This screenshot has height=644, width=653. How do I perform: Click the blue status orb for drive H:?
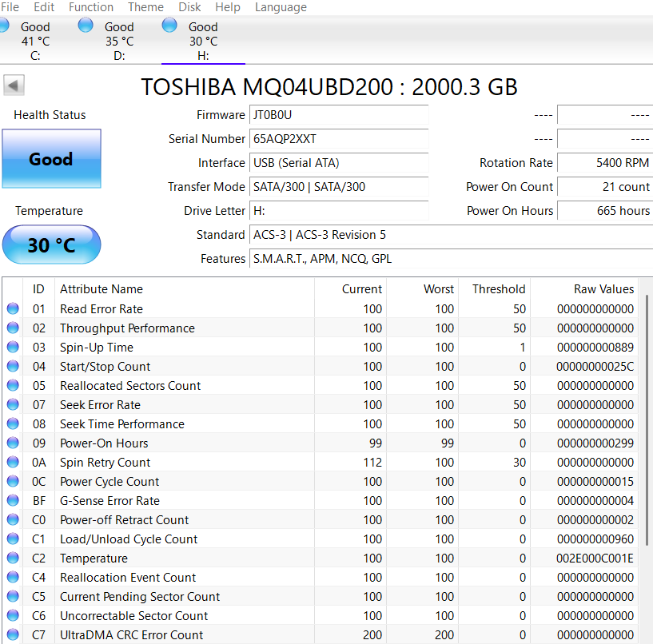tap(169, 25)
